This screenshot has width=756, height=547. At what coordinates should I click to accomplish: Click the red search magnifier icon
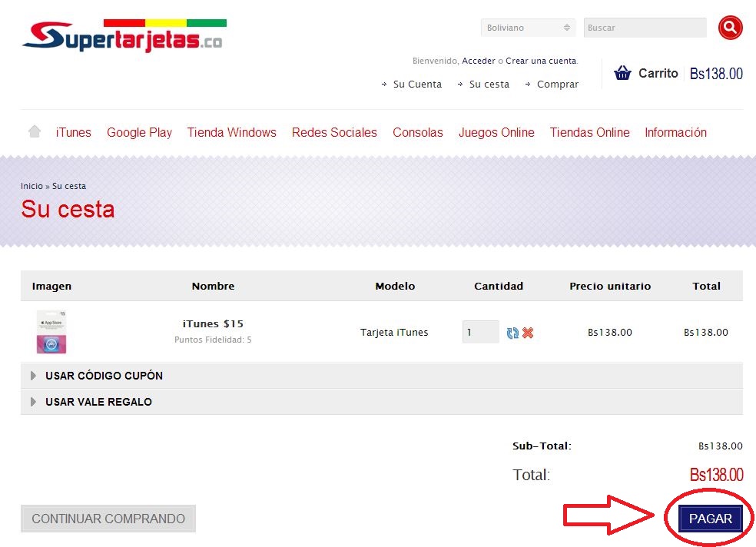730,28
